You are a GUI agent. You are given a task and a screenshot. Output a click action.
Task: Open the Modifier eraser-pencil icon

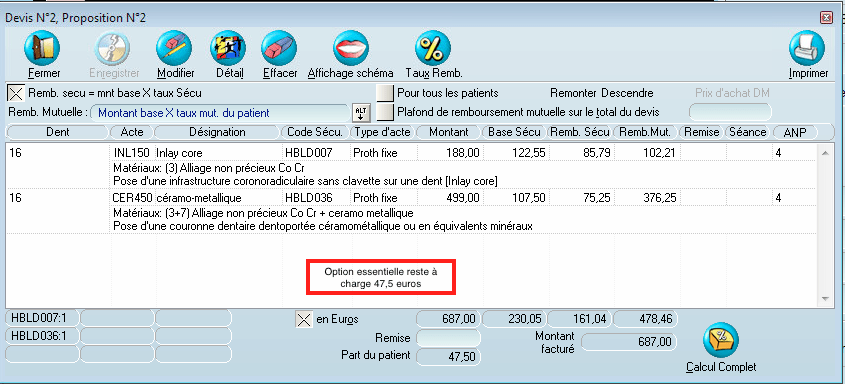[174, 48]
